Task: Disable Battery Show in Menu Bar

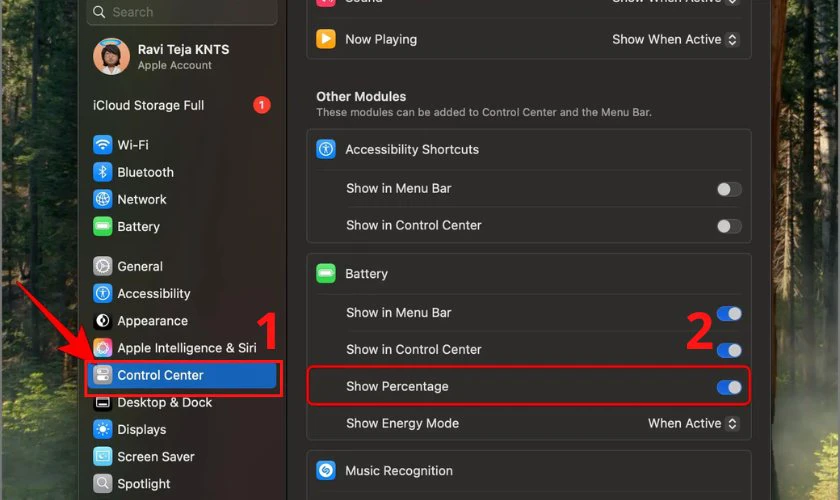Action: click(729, 314)
